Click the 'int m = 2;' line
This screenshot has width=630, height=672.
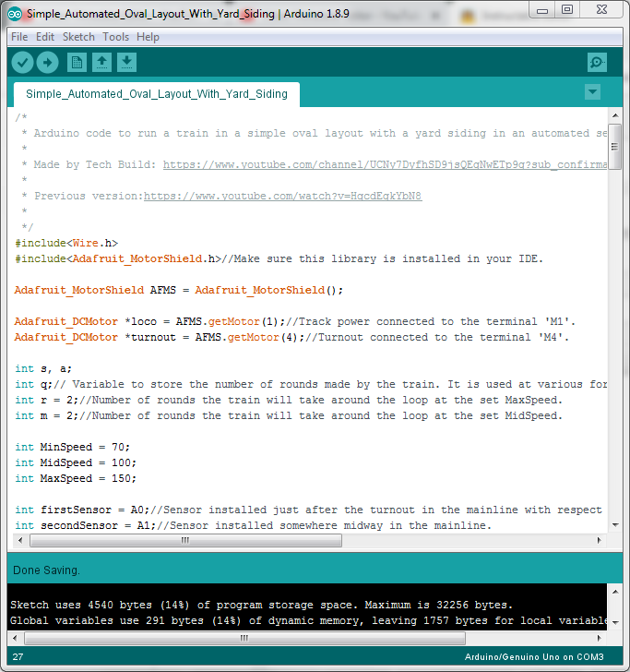click(288, 415)
